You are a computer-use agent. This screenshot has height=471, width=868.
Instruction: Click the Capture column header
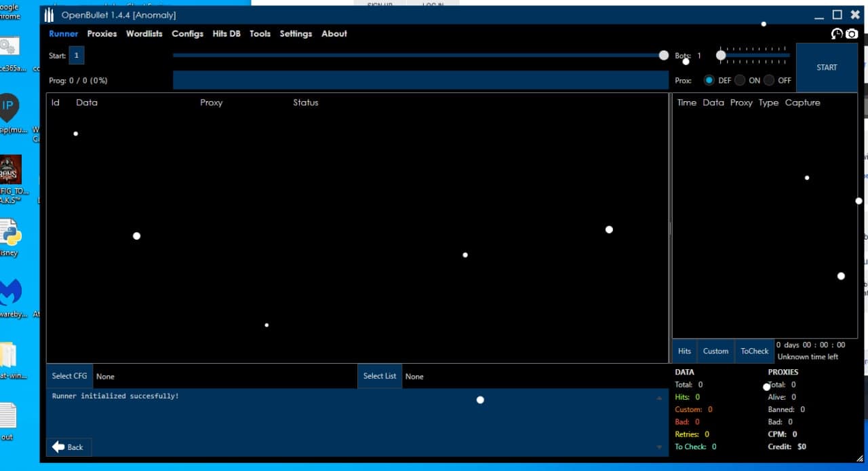tap(803, 102)
